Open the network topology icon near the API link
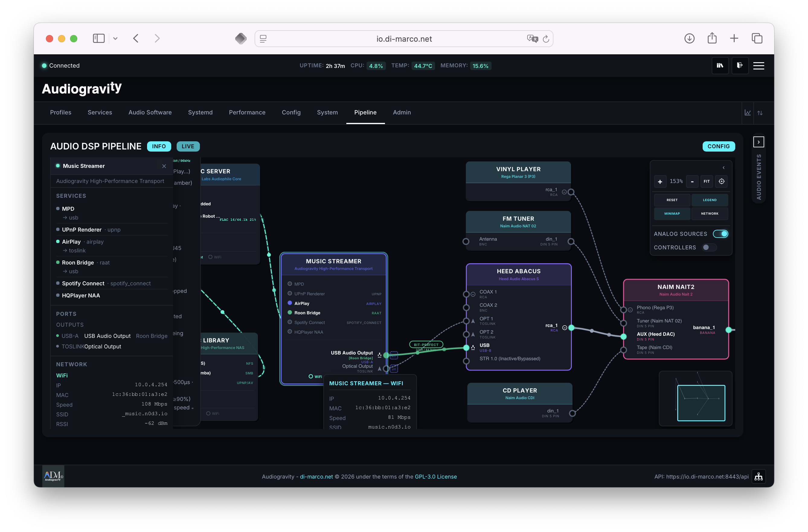 (759, 476)
